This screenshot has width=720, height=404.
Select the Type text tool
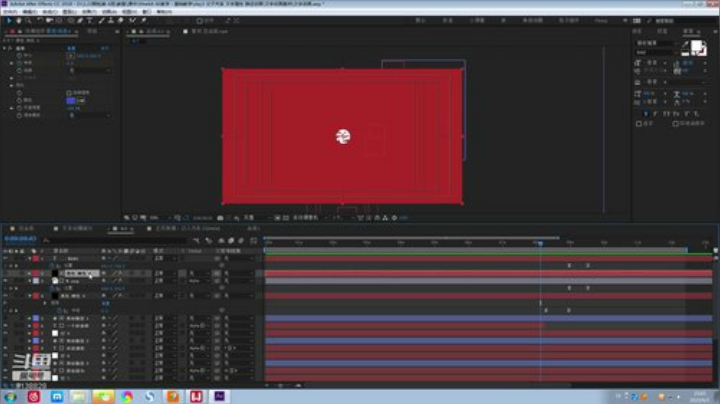90,21
